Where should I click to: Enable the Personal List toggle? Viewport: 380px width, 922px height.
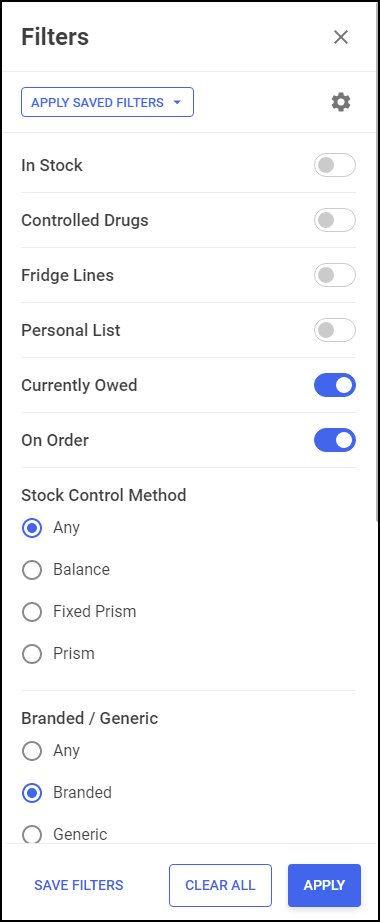pyautogui.click(x=335, y=330)
